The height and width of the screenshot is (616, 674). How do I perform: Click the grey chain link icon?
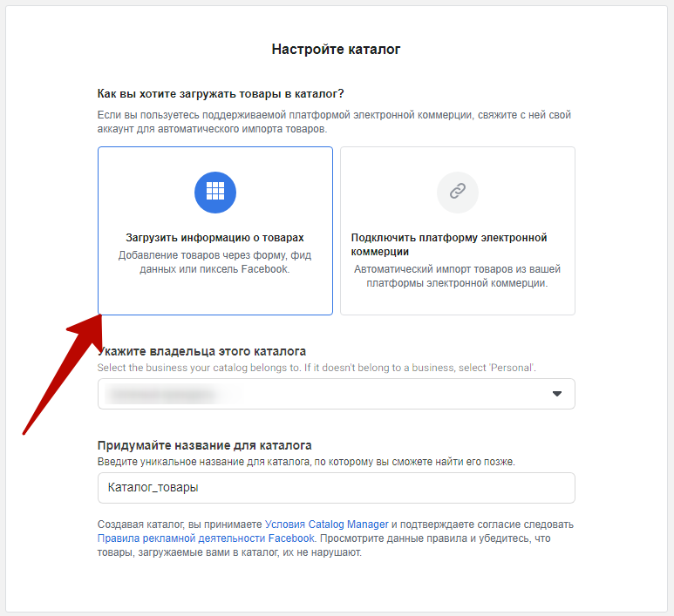coord(458,192)
